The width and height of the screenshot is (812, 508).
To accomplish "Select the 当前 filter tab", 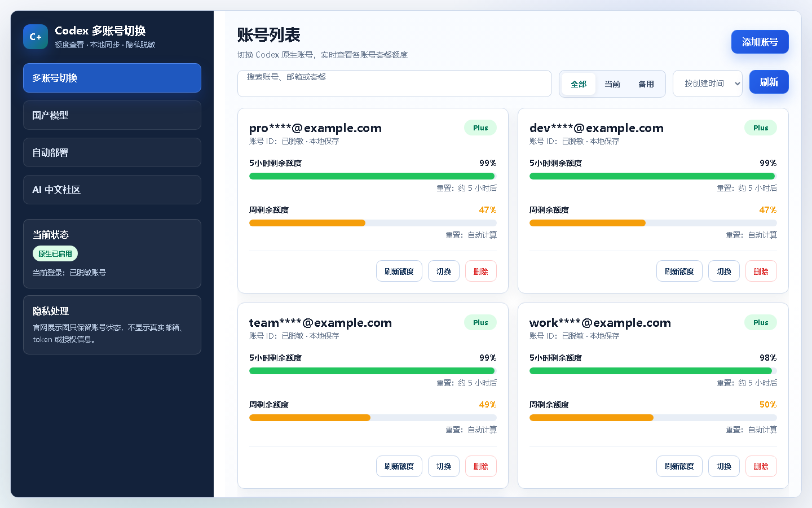I will 612,84.
